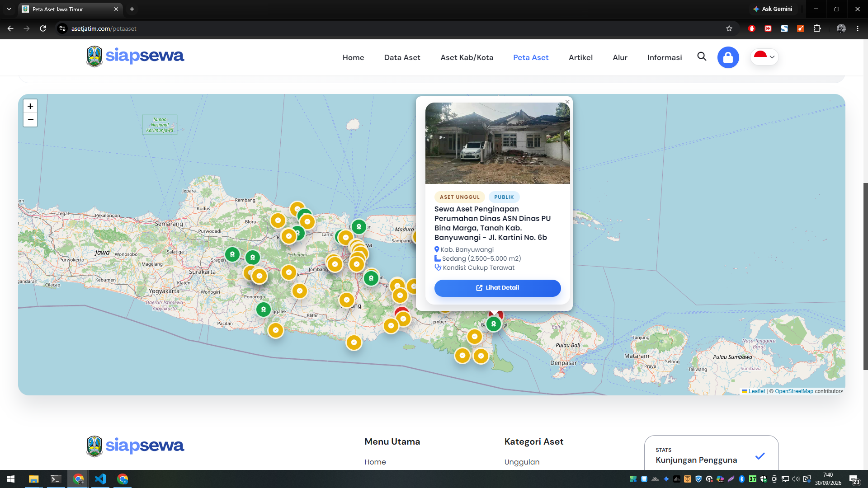Viewport: 868px width, 488px height.
Task: Click the siapsewa logo in header
Action: 135,56
